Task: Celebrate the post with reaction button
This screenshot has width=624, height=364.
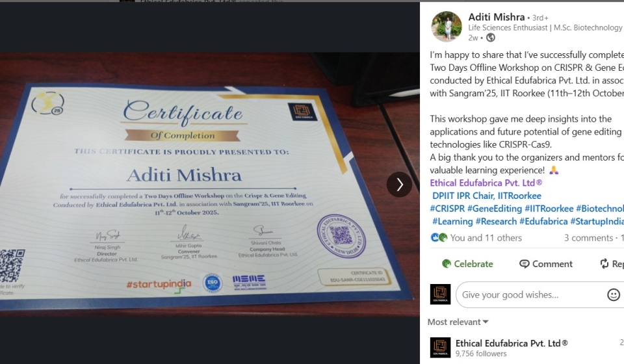Action: point(467,264)
